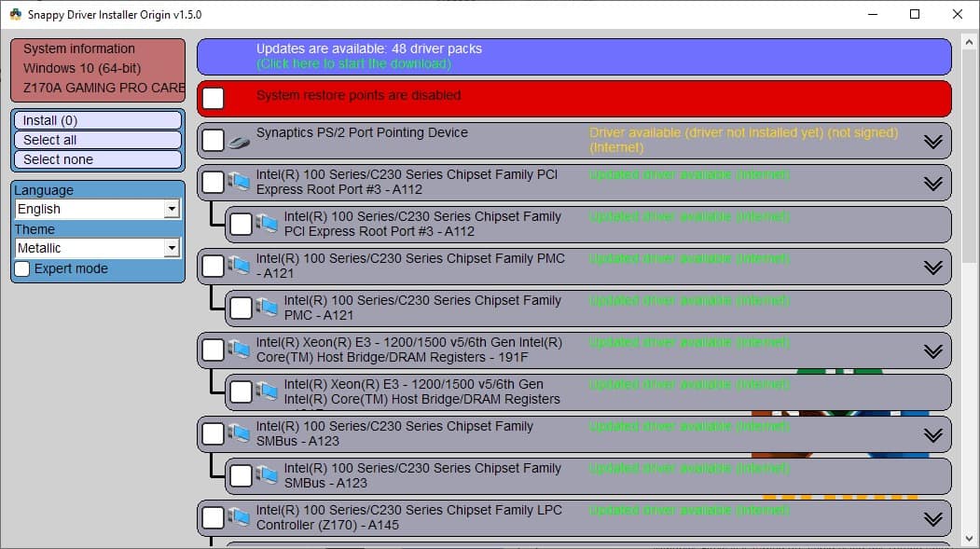Click device icon of indented Xeon Host Bridge row
Screen dimensions: 980x549
tap(267, 391)
